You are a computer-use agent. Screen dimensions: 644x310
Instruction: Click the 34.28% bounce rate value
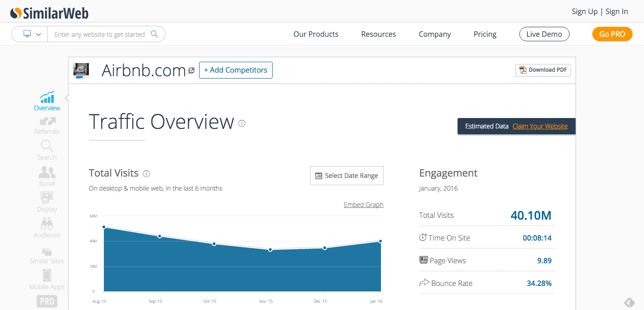539,283
